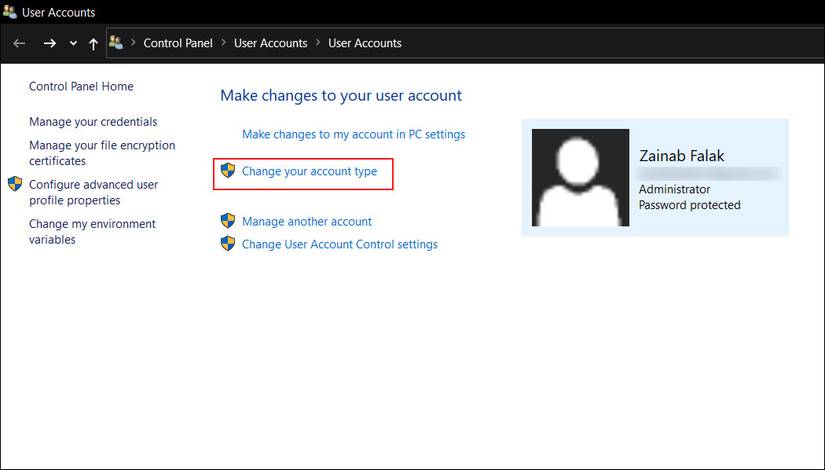Screen dimensions: 825x470
Task: Select first User Accounts breadcrumb item
Action: pos(270,44)
